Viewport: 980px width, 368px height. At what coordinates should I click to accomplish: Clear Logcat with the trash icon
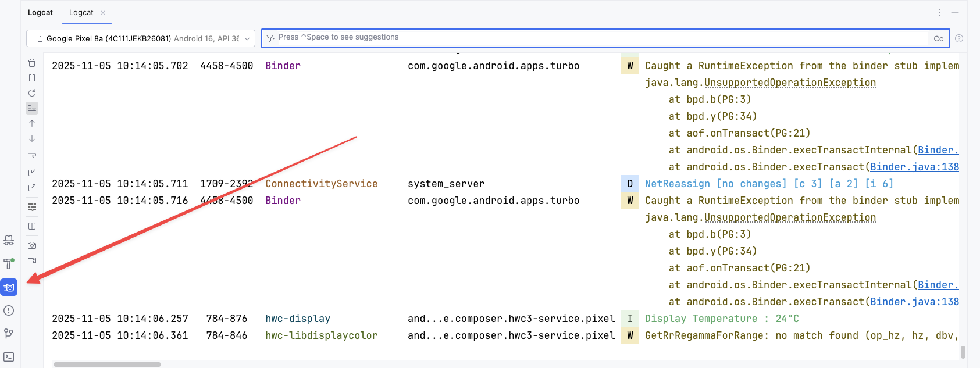pos(32,63)
